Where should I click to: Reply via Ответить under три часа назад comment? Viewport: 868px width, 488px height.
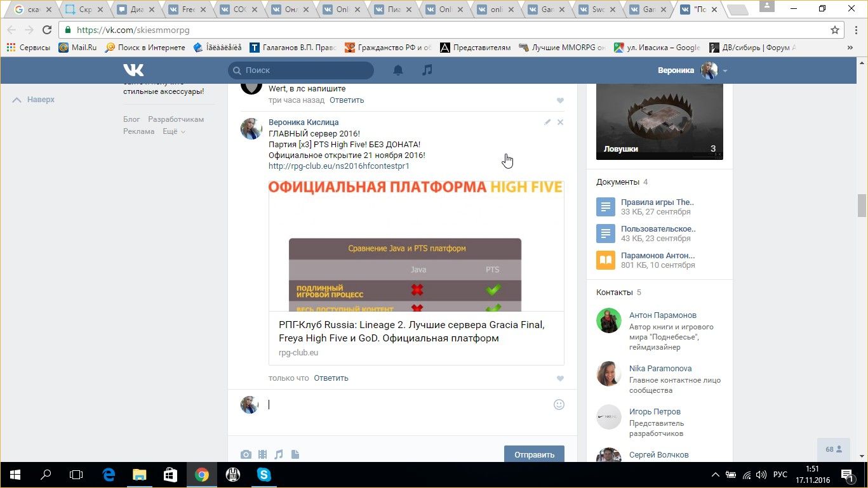click(x=347, y=100)
